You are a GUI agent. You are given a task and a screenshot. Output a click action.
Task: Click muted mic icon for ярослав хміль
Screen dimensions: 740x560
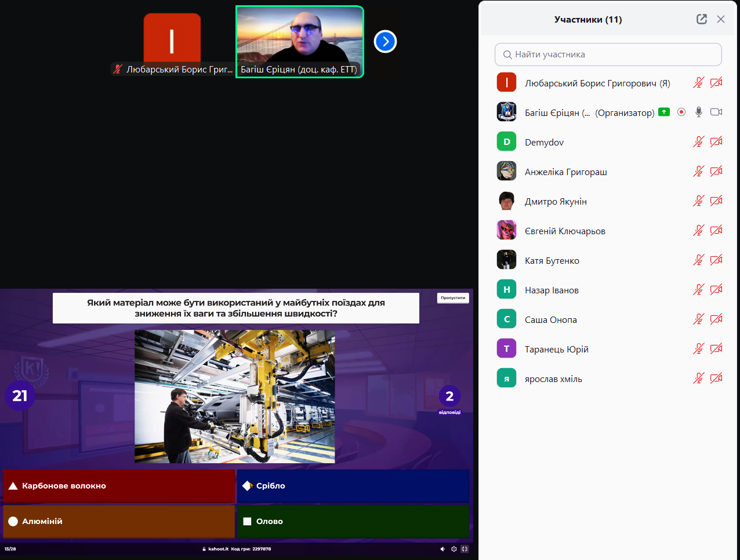[699, 378]
